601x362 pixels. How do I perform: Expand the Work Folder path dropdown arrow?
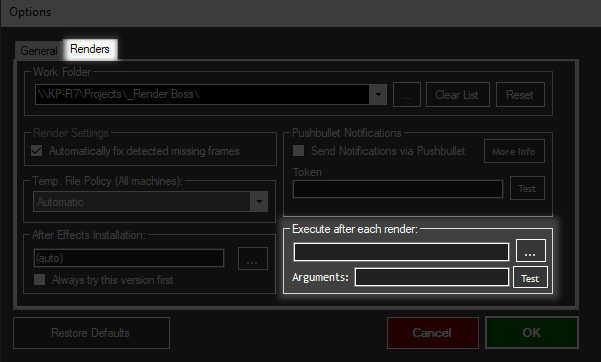(378, 94)
